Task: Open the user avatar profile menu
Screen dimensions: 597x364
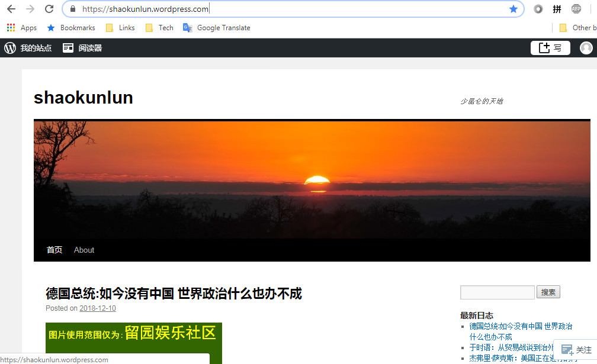Action: 586,48
